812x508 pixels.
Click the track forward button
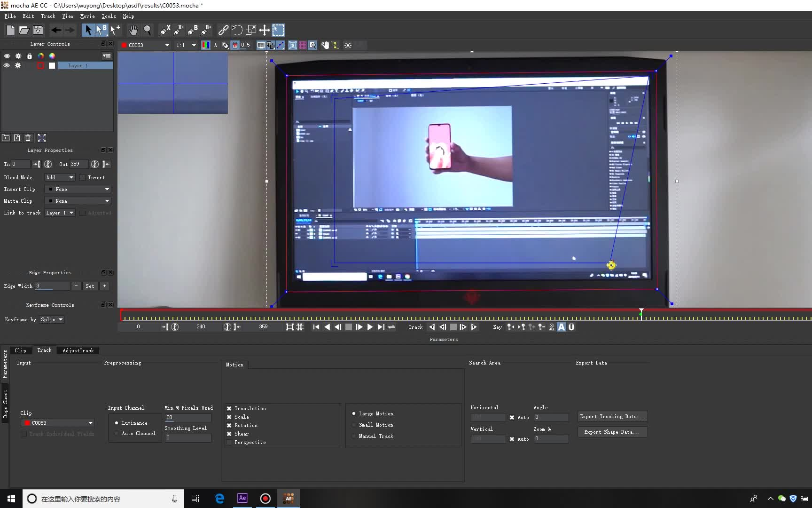point(474,327)
